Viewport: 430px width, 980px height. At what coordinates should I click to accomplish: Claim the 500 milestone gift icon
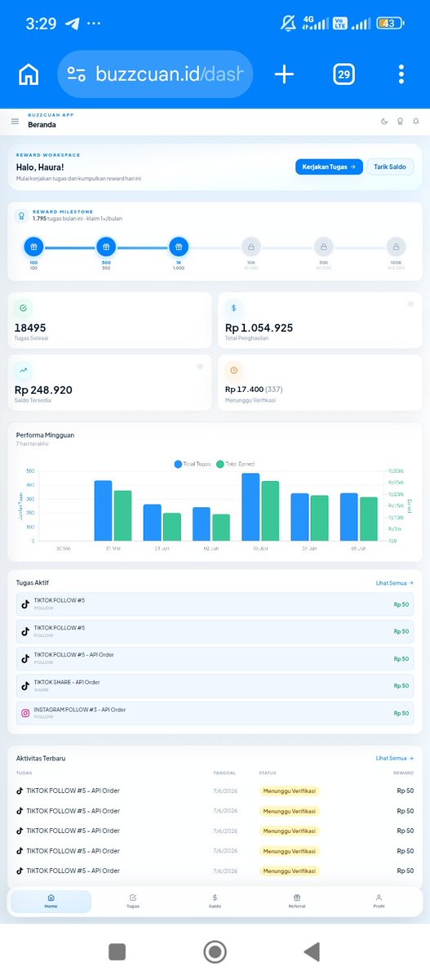[x=105, y=246]
